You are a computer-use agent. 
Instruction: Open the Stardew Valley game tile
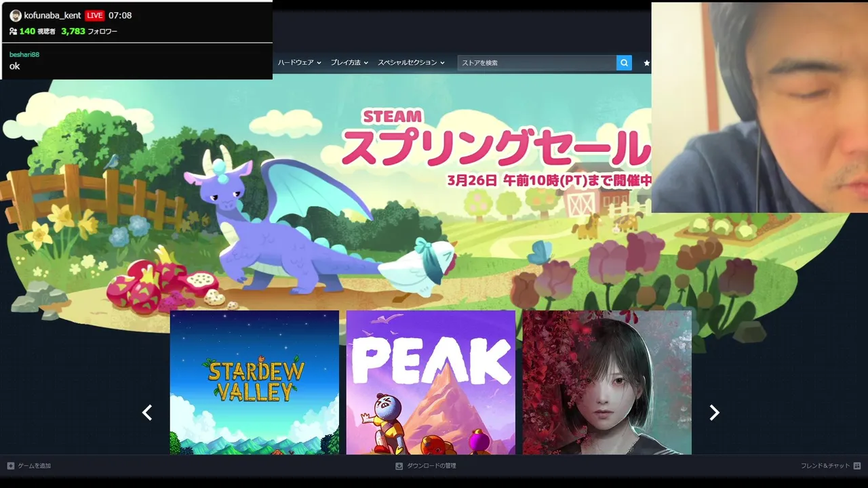tap(254, 382)
